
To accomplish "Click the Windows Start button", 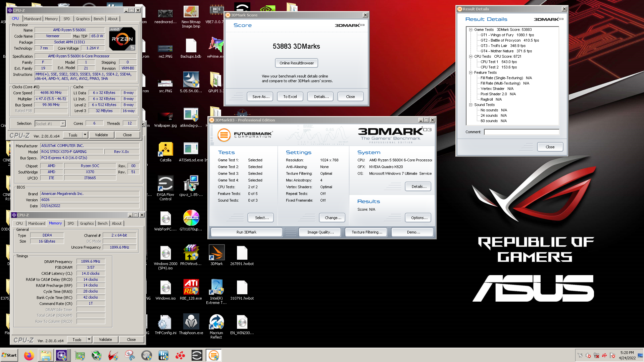I will [x=9, y=355].
